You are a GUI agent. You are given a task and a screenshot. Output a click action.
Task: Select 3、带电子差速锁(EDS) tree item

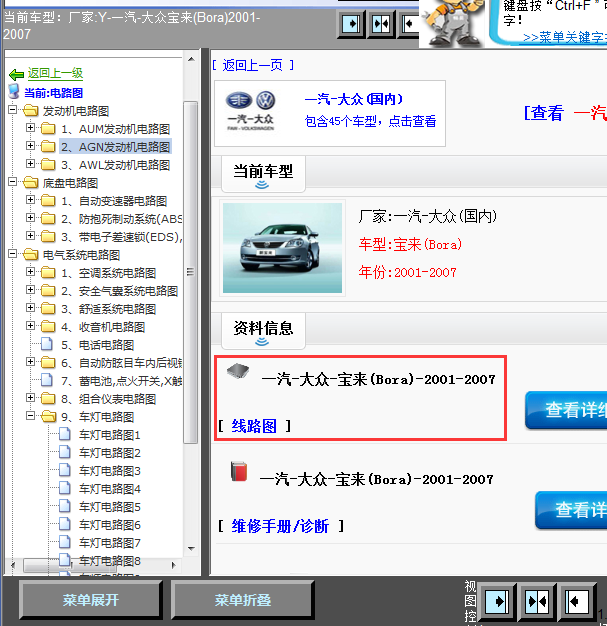coord(121,237)
